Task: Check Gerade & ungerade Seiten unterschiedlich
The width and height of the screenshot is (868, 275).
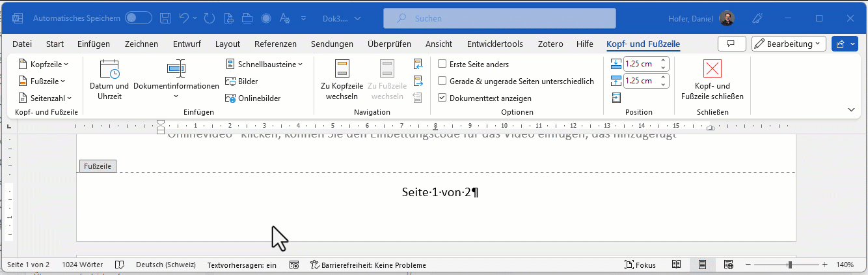Action: 442,81
